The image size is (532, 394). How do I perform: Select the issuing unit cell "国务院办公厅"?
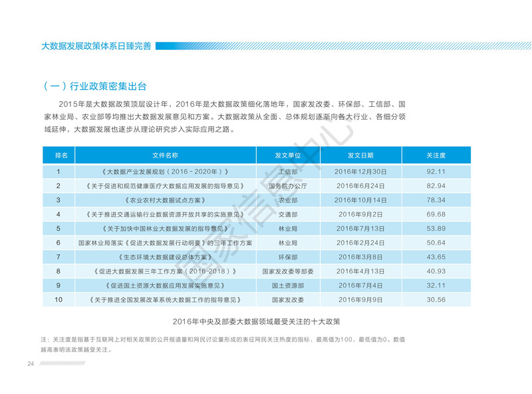click(288, 186)
